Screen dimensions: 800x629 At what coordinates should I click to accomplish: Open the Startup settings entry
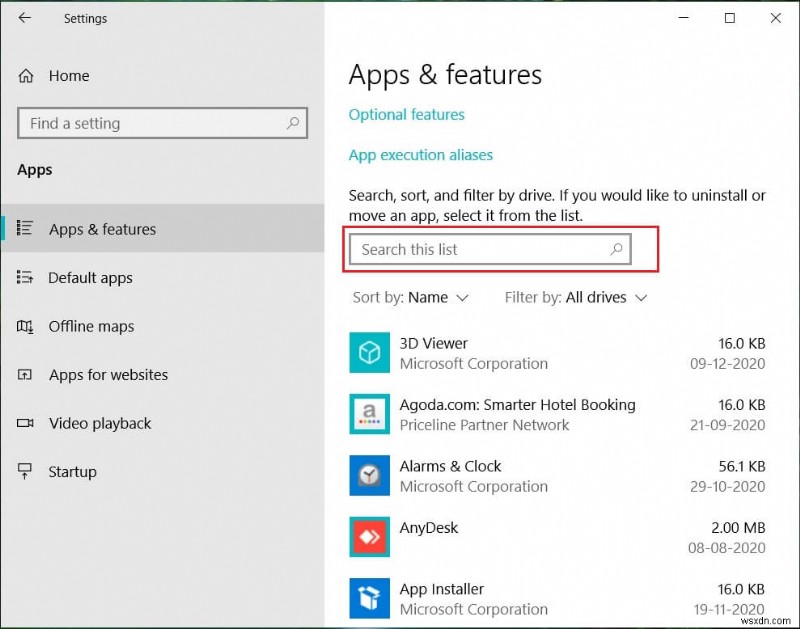[x=70, y=471]
